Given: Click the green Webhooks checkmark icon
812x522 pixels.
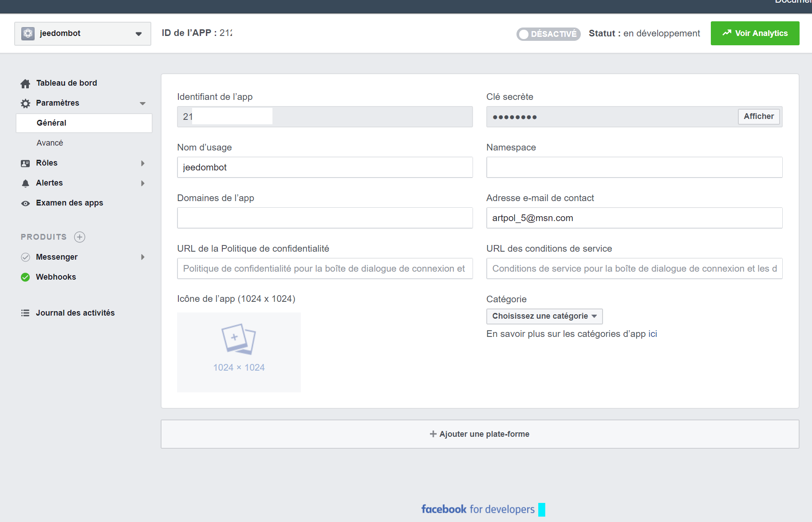Looking at the screenshot, I should tap(25, 277).
